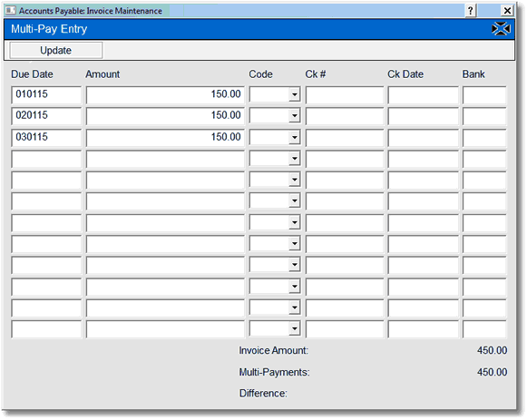Open Code dropdown in the seventh row

[295, 222]
